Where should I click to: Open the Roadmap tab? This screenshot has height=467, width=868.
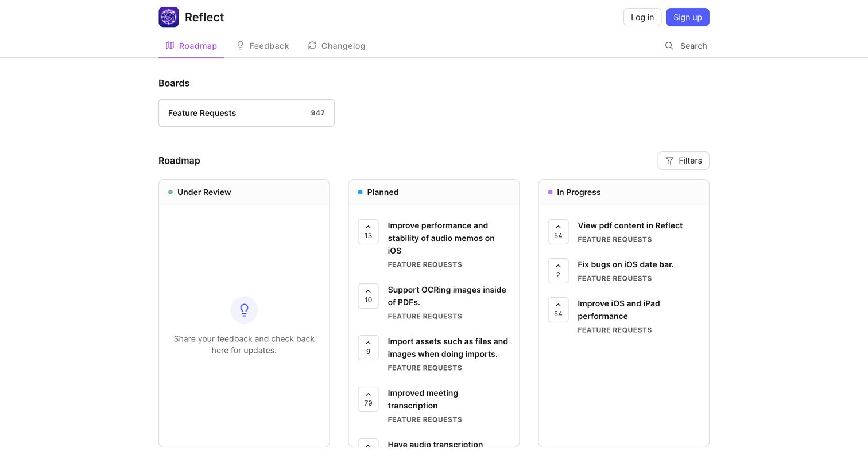[191, 46]
